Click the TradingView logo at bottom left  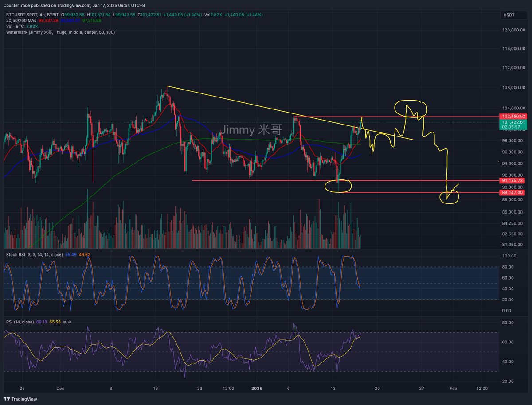(x=21, y=399)
